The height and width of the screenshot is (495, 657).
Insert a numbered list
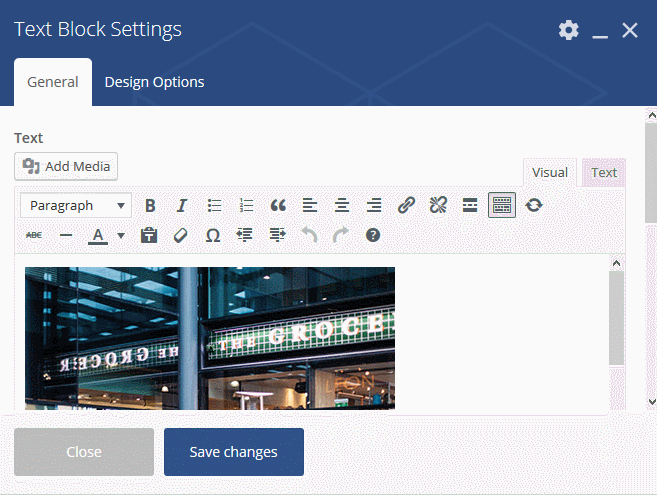tap(246, 205)
